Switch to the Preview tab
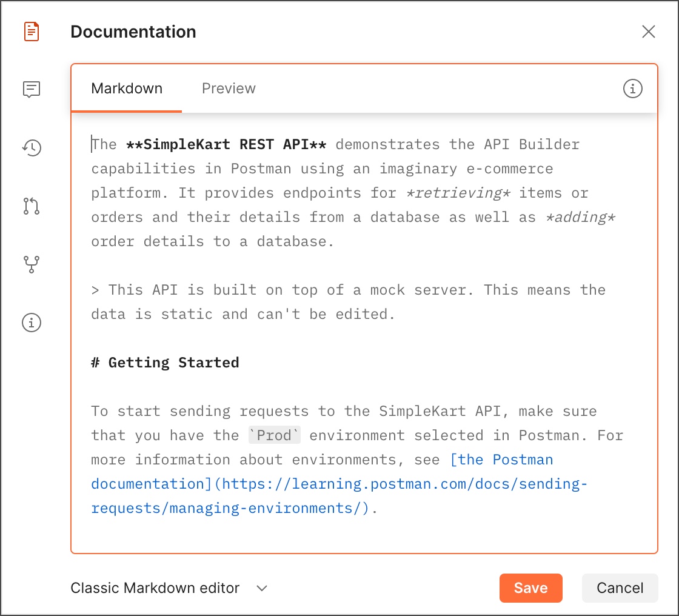This screenshot has width=679, height=616. coord(229,89)
